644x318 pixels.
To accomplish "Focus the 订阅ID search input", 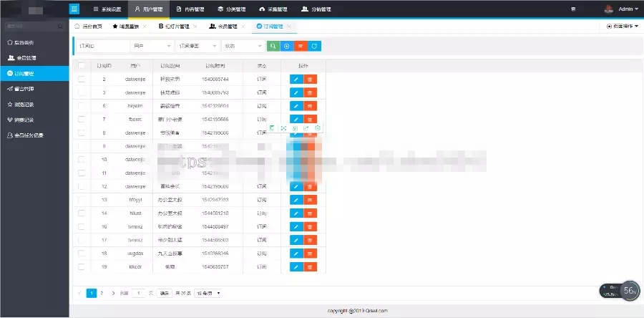I will (x=102, y=46).
